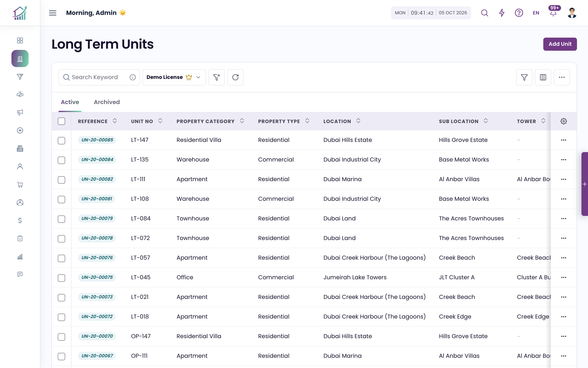Open the dashboard grid icon in sidebar
588x368 pixels.
pos(20,40)
